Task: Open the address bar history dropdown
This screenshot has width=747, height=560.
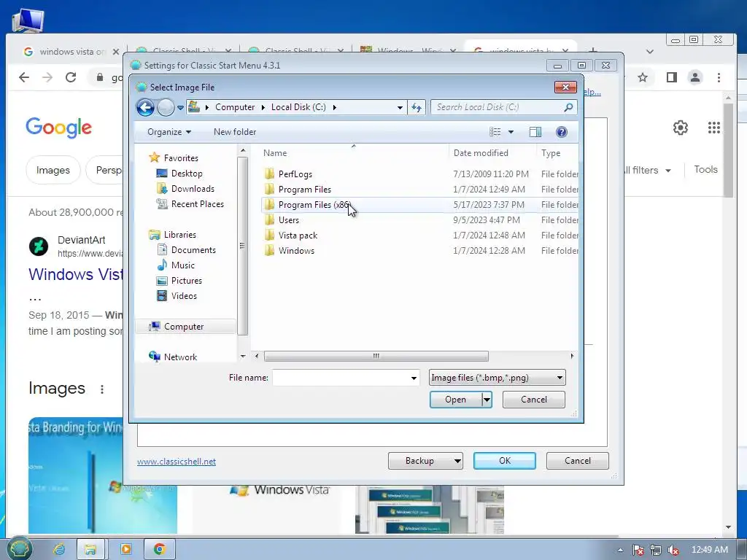Action: (x=400, y=108)
